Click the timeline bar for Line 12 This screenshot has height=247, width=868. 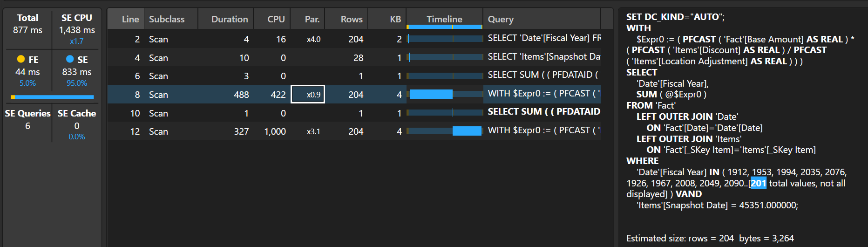tap(467, 131)
